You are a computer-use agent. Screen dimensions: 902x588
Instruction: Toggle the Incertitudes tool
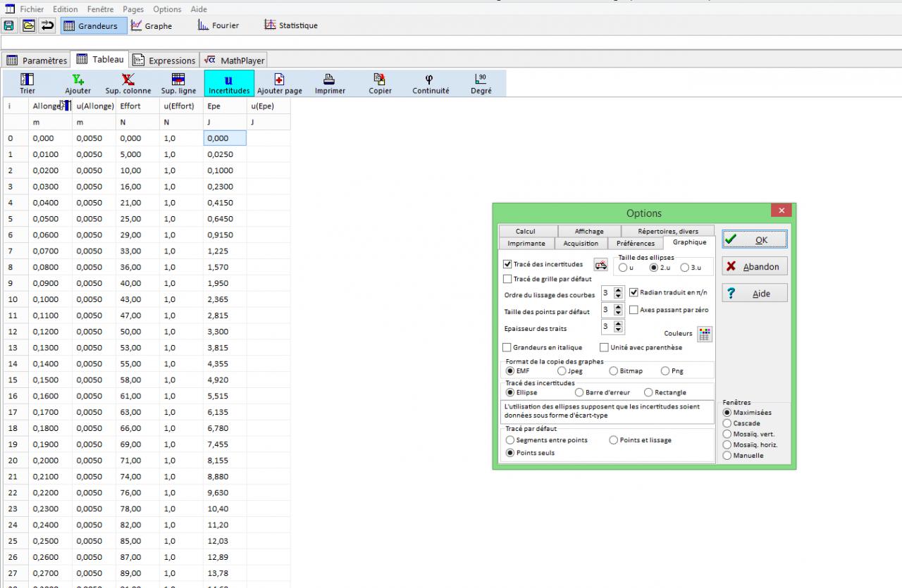tap(229, 84)
